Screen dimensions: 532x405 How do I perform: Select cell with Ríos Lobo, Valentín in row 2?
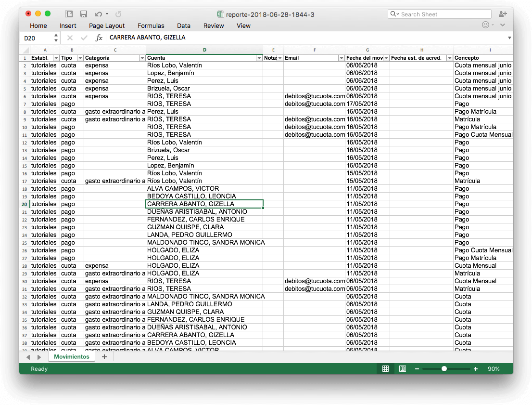click(x=204, y=65)
